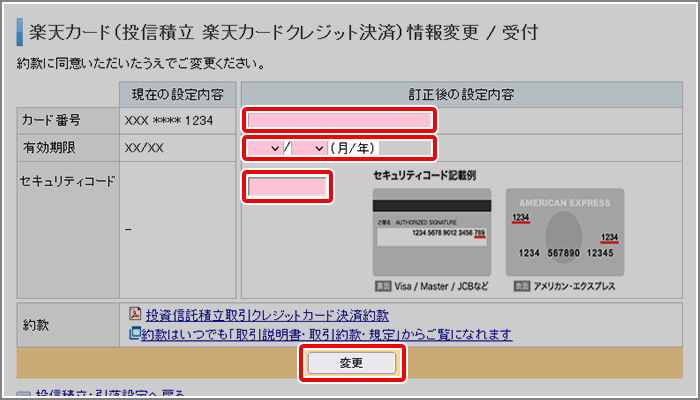Click the 約款 row label
Image resolution: width=700 pixels, height=400 pixels.
point(36,325)
